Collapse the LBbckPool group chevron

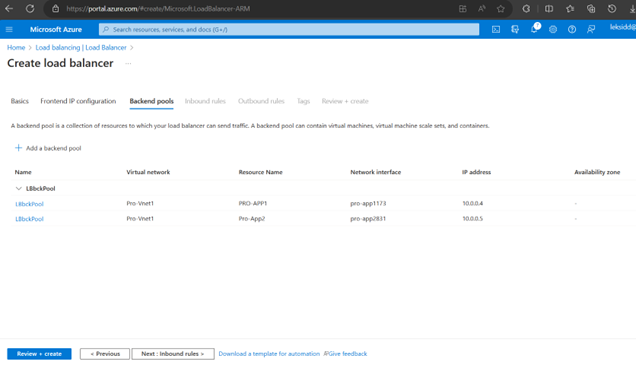tap(18, 188)
